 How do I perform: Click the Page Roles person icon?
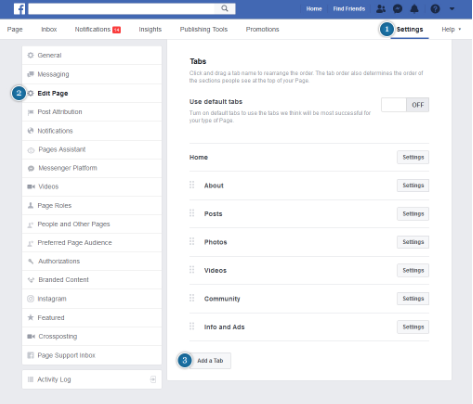(31, 205)
